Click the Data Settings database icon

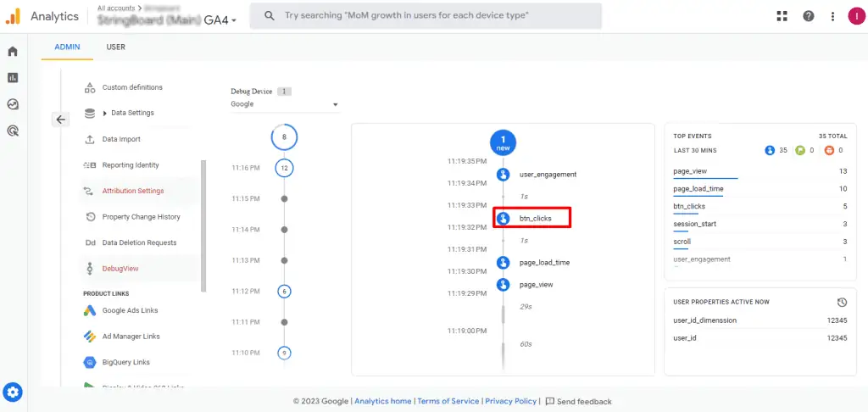pyautogui.click(x=90, y=113)
